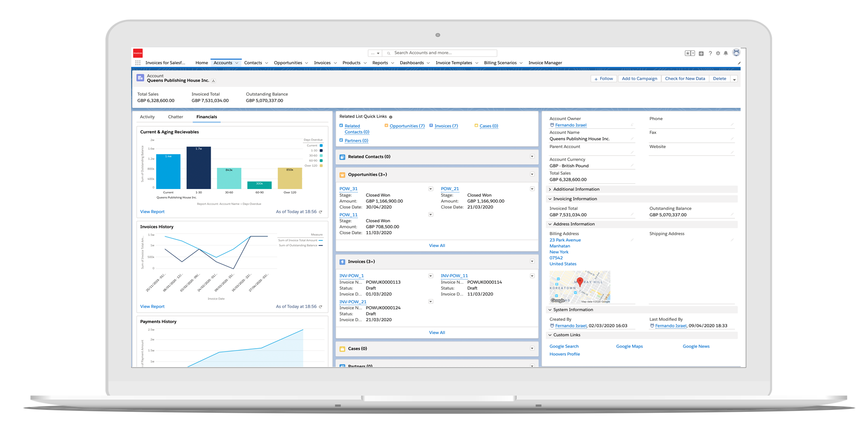868x434 pixels.
Task: Open the App Launcher grid icon
Action: [x=138, y=63]
